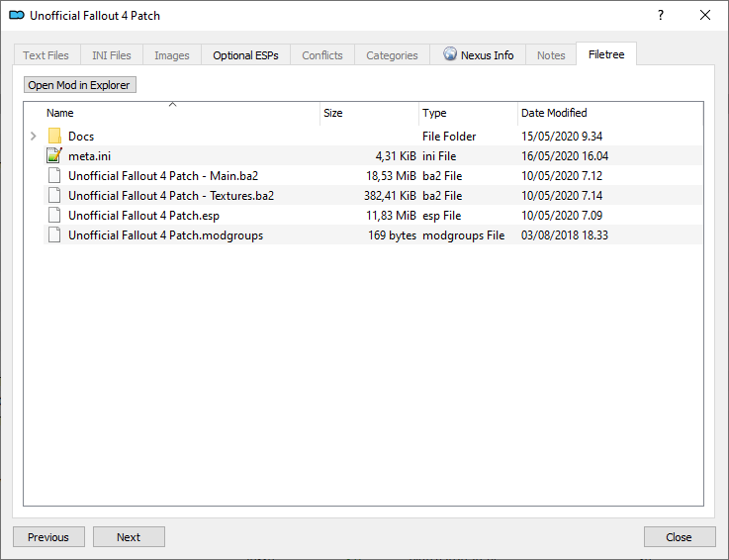
Task: Click the Nexus Info globe icon
Action: pyautogui.click(x=450, y=54)
